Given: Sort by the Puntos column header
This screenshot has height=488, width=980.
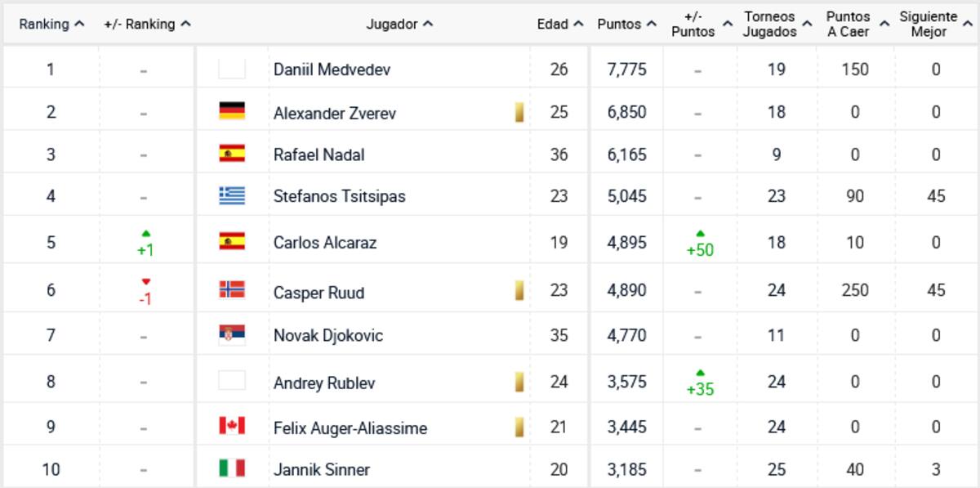Looking at the screenshot, I should click(626, 25).
